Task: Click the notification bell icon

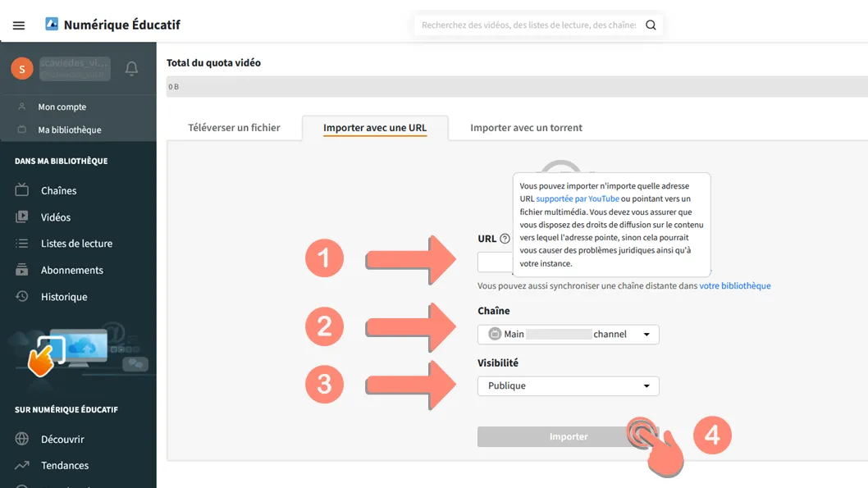Action: 131,68
